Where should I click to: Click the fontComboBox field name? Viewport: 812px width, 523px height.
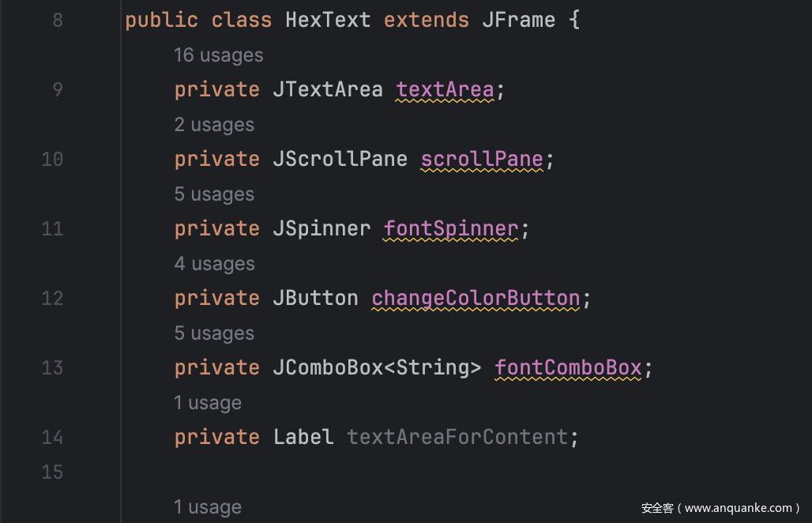tap(568, 367)
